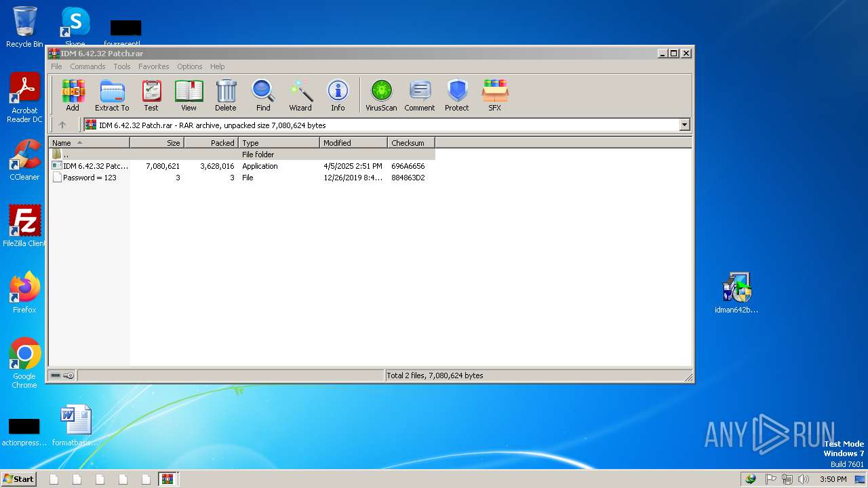Click the Add toolbar icon

(73, 95)
